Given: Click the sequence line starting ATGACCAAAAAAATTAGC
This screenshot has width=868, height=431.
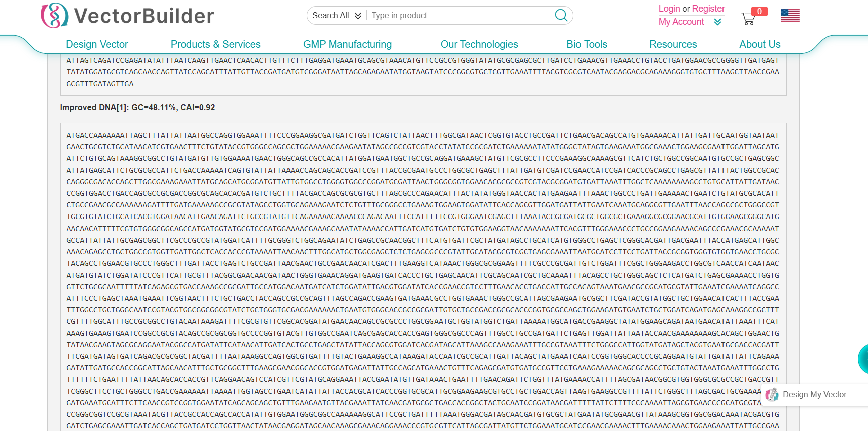Looking at the screenshot, I should (x=422, y=135).
